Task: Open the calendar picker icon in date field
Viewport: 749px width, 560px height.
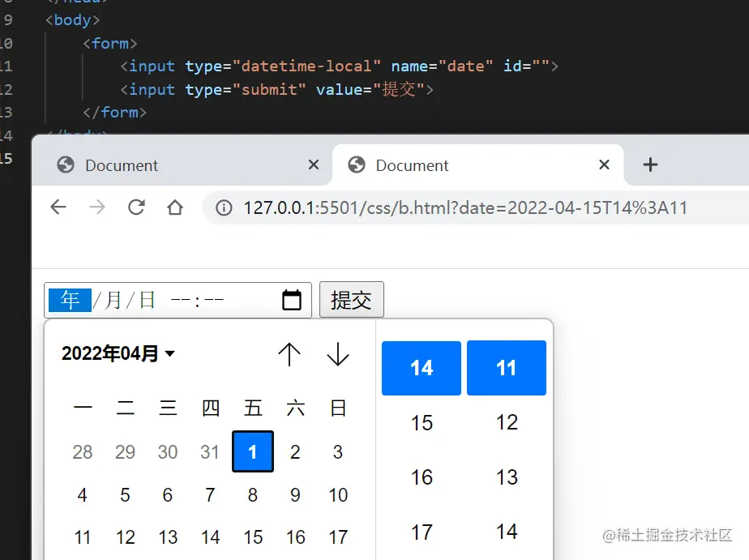Action: tap(291, 300)
